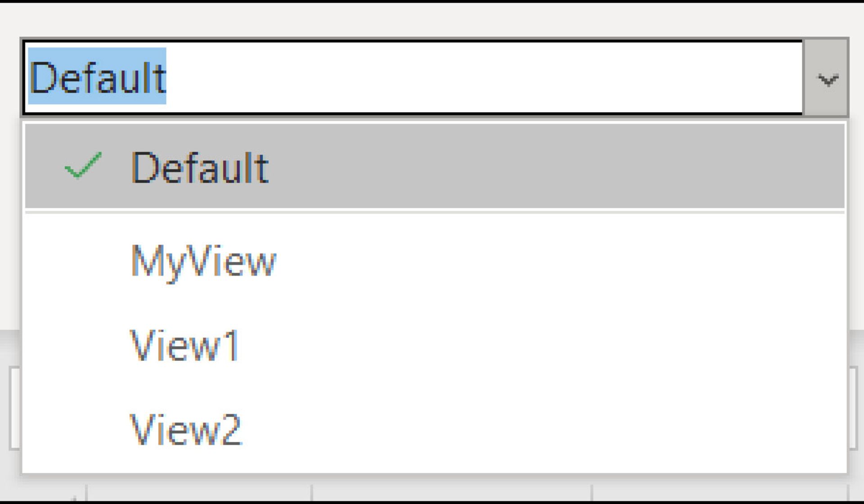Click the green checkmark beside Default
This screenshot has height=504, width=864.
tap(83, 166)
